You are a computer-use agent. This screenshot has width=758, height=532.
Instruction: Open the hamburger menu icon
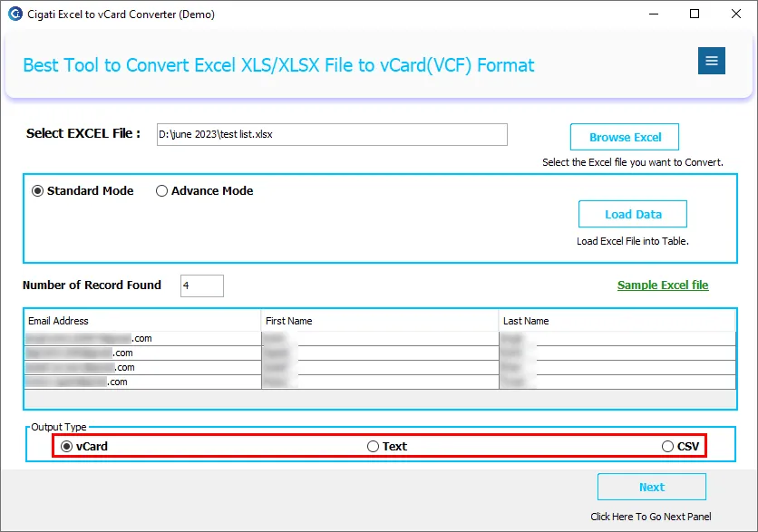click(x=711, y=61)
